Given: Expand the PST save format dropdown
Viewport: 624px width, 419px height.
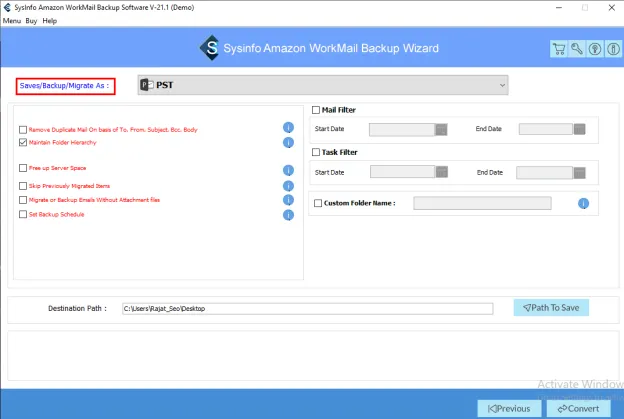Looking at the screenshot, I should click(322, 86).
